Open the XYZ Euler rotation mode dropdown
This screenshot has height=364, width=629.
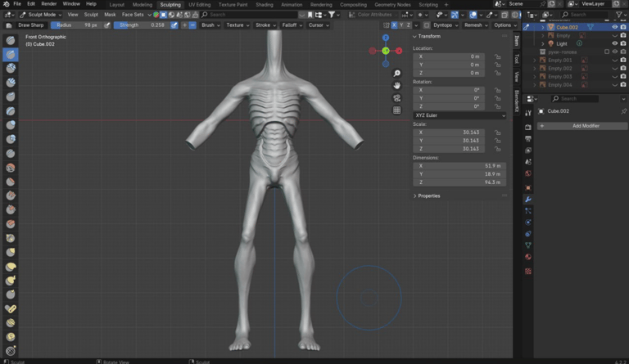coord(459,115)
